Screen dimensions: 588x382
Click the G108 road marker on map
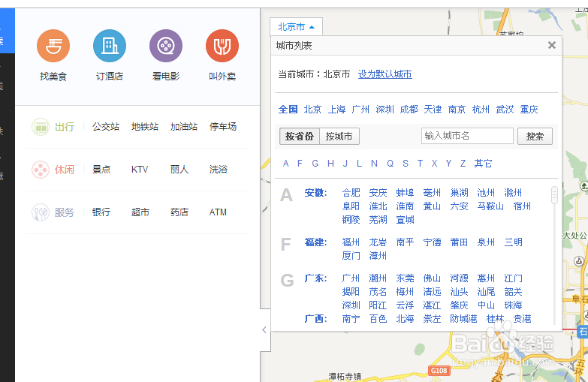[x=439, y=371]
